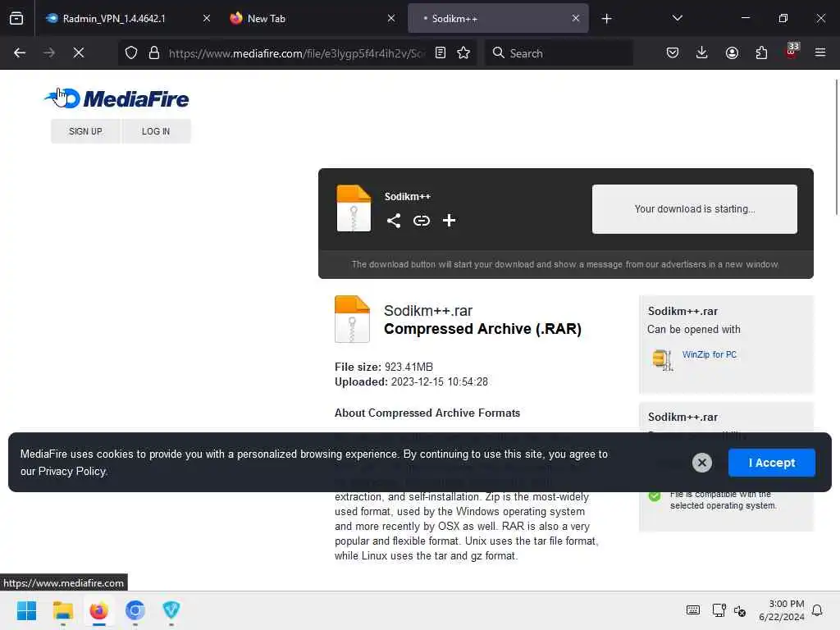Click the WinZip icon
This screenshot has height=630, width=840.
[x=663, y=359]
